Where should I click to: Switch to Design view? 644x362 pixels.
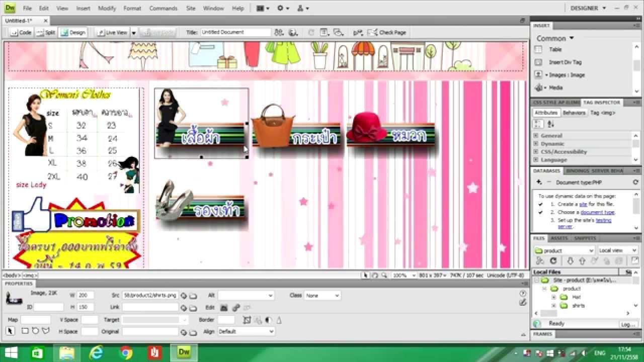73,33
